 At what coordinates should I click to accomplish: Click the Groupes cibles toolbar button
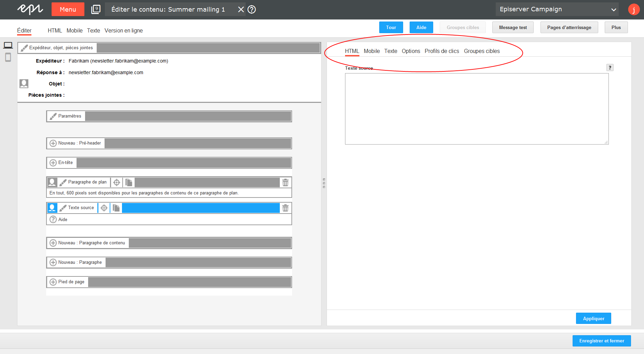pos(463,27)
